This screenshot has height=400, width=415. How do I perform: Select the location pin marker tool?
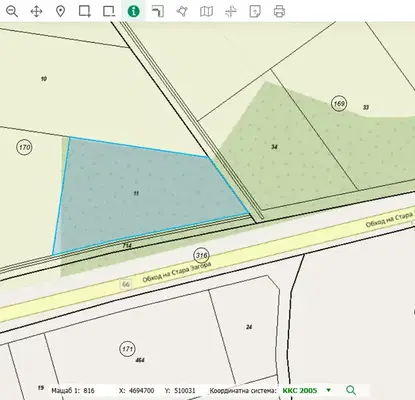click(x=60, y=11)
